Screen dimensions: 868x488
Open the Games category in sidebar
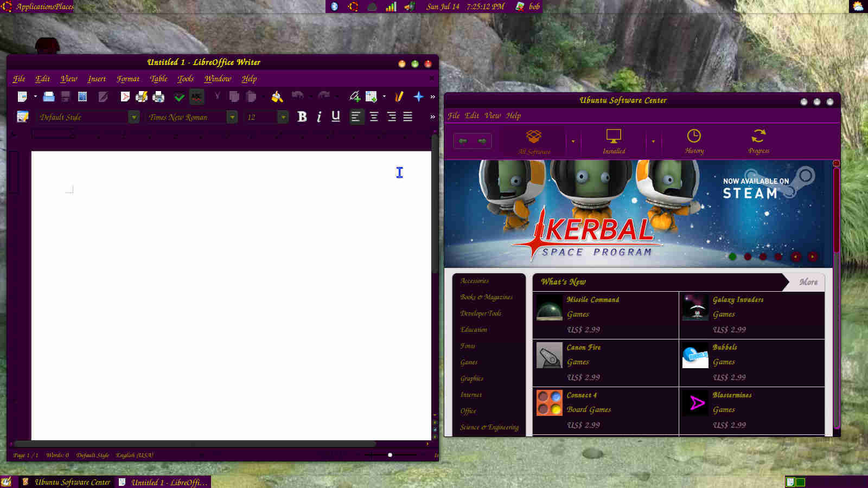click(x=469, y=362)
